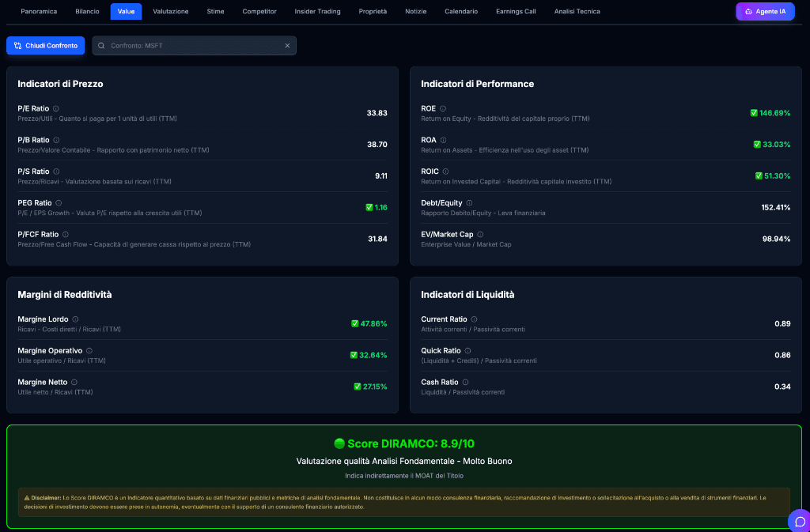
Task: Click the P/B Ratio value 38.70
Action: (377, 145)
